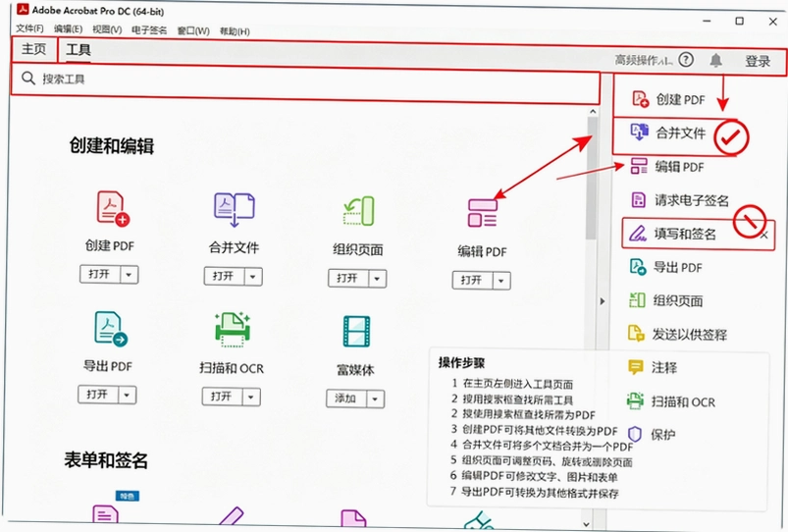
Task: Expand the dropdown arrow beside 扫描和 OCR 打开
Action: coord(251,397)
